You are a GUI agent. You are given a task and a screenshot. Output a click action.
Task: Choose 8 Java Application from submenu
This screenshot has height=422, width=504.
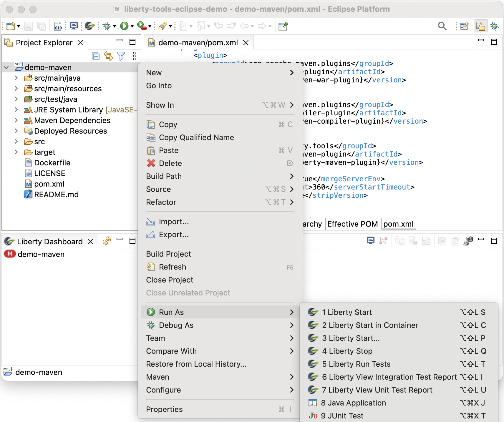(x=399, y=403)
